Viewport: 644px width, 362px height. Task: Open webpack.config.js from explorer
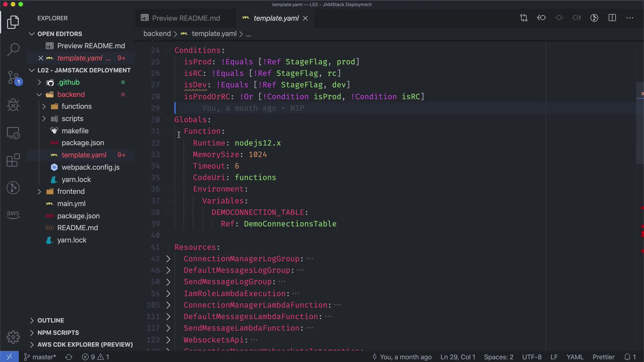click(x=90, y=167)
